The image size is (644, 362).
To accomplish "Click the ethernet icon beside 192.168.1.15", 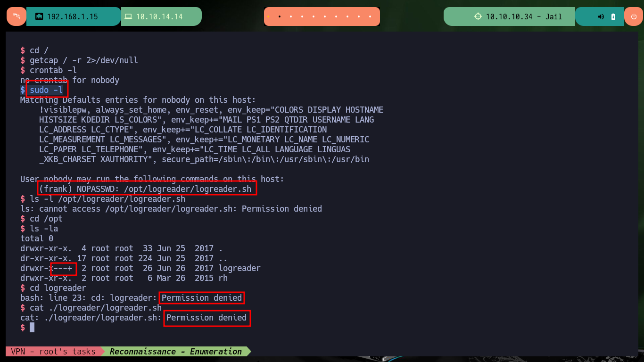I will point(39,16).
